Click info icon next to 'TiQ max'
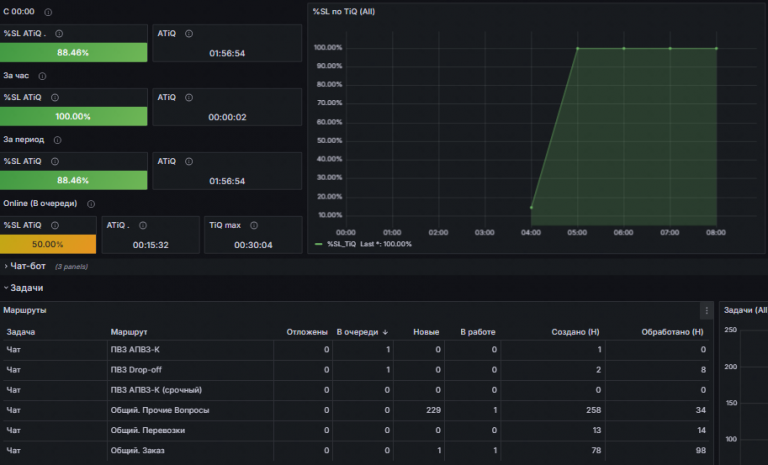The height and width of the screenshot is (465, 768). click(x=254, y=225)
